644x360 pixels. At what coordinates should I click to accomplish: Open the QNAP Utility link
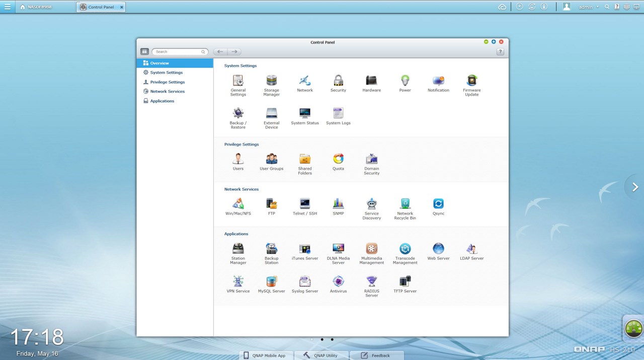pos(320,355)
